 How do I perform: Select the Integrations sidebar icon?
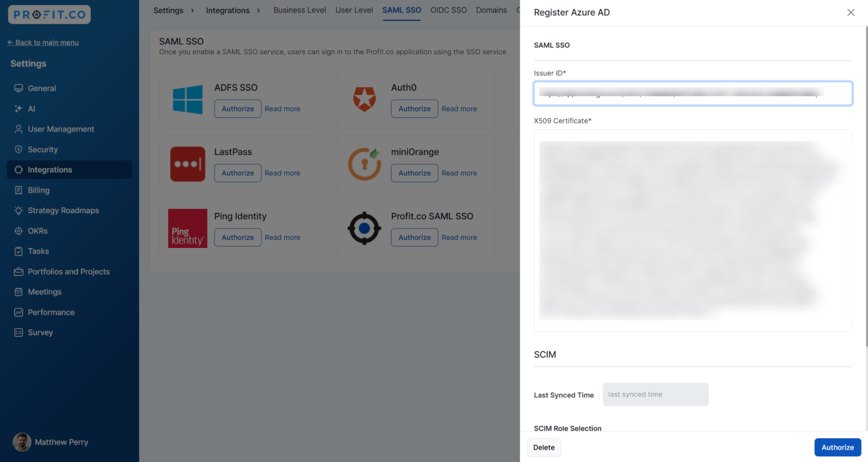tap(18, 170)
